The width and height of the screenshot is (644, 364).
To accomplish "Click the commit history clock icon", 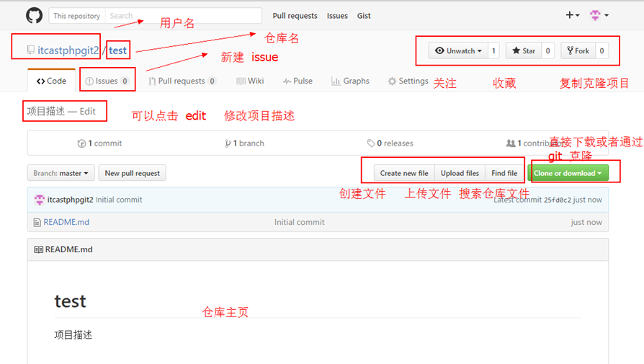I will click(x=81, y=143).
